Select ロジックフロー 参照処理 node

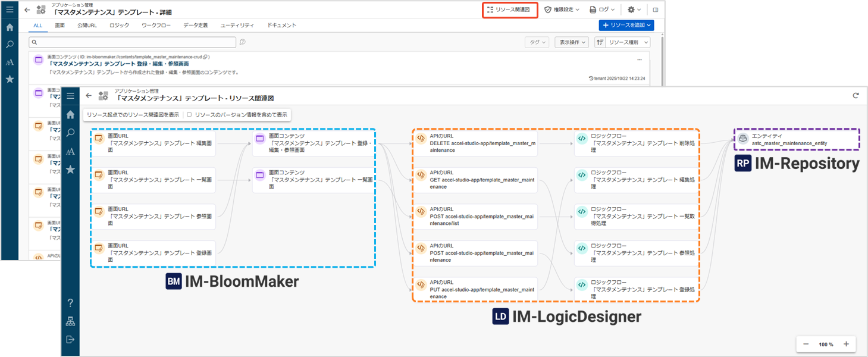637,253
